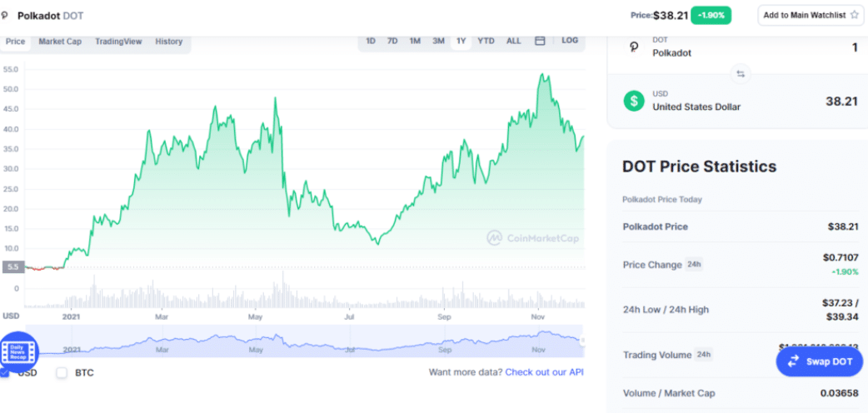Select the 3M time range
This screenshot has height=413, width=868.
click(x=438, y=41)
